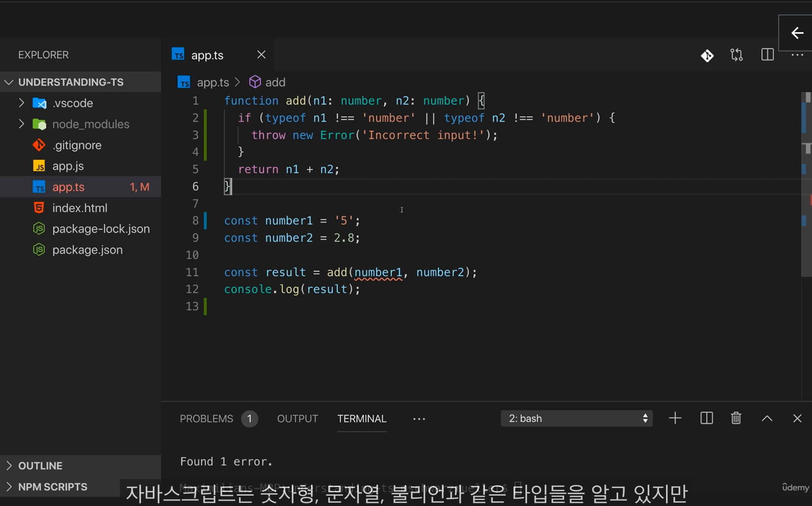Expand the OUTLINE section

(40, 466)
